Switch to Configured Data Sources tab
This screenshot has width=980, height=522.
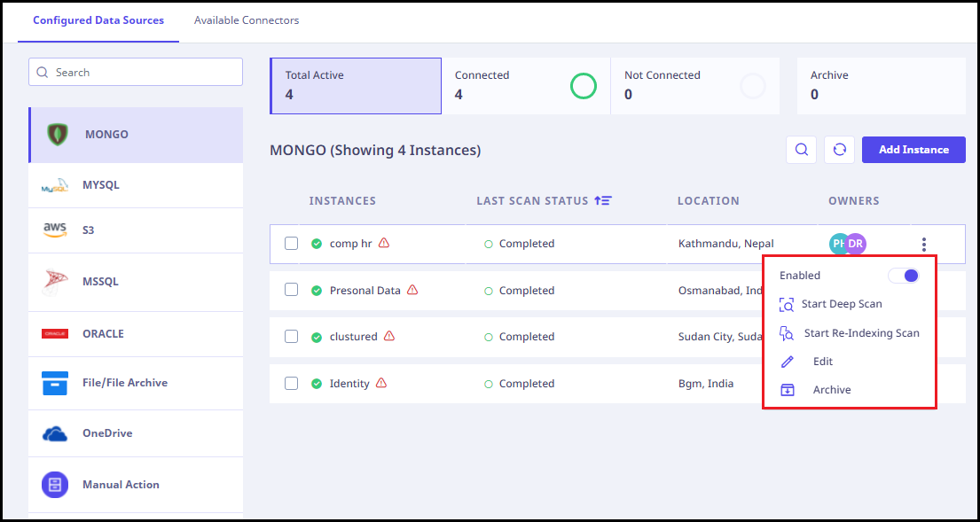pos(98,20)
